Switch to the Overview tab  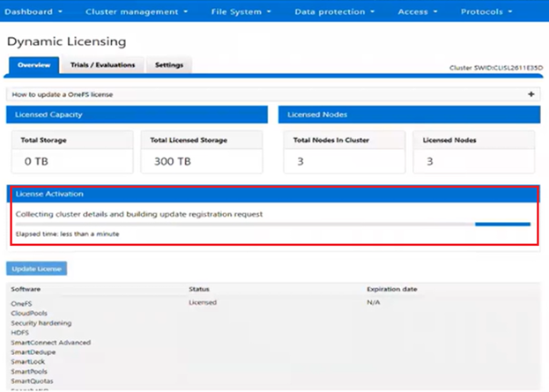(33, 65)
